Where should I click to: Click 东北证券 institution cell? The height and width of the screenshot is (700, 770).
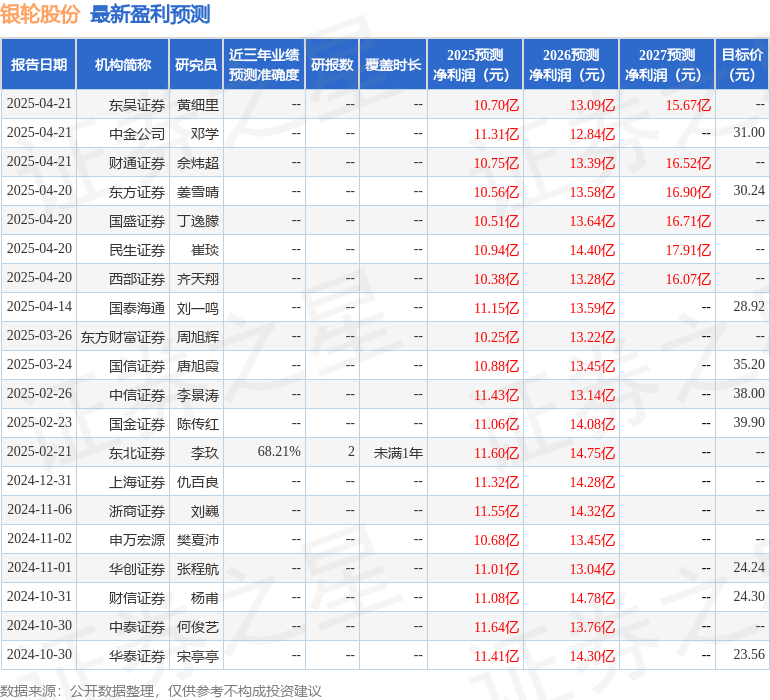pyautogui.click(x=137, y=453)
